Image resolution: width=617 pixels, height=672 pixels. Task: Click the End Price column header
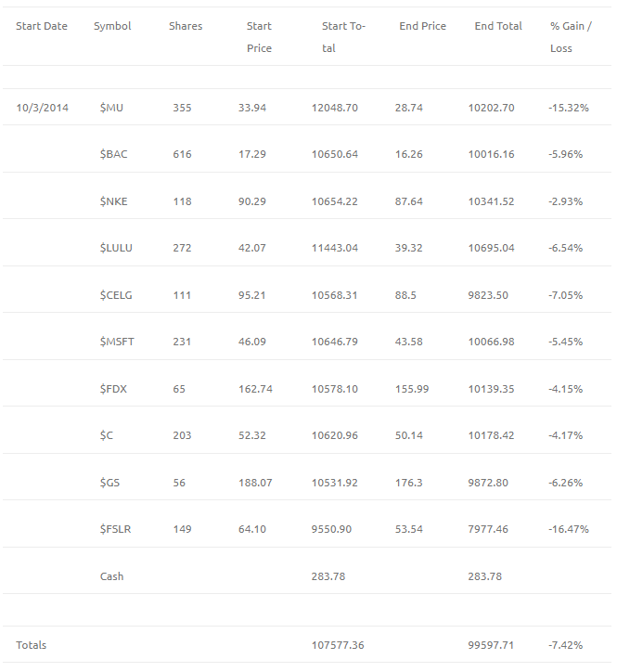point(422,26)
